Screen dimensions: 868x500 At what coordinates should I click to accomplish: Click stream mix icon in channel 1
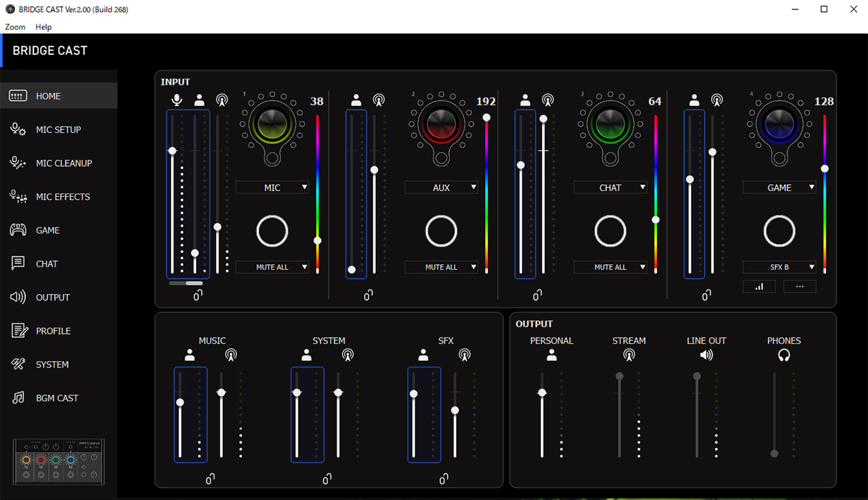click(222, 100)
